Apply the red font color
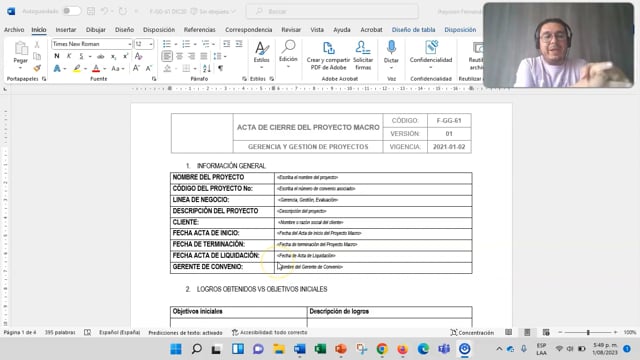Image resolution: width=640 pixels, height=360 pixels. tap(96, 69)
